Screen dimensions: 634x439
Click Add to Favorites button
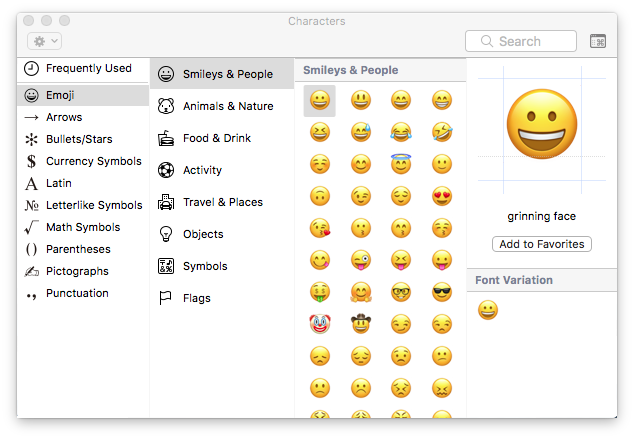(x=542, y=244)
